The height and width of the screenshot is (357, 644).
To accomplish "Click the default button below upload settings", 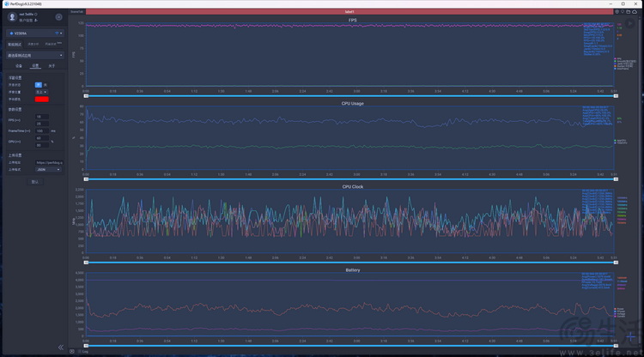I will pyautogui.click(x=35, y=182).
